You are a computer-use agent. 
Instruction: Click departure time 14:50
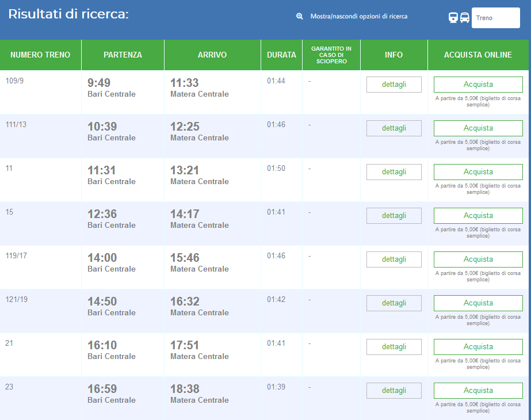[x=102, y=301]
